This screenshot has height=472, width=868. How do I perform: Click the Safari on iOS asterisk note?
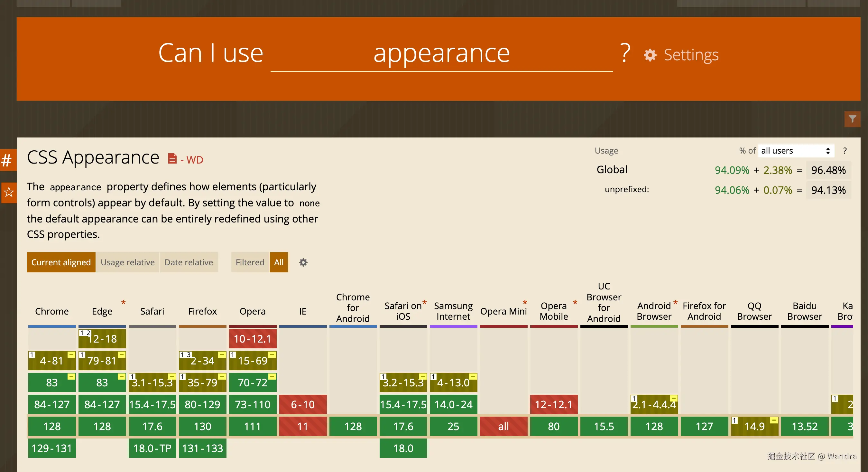coord(424,302)
